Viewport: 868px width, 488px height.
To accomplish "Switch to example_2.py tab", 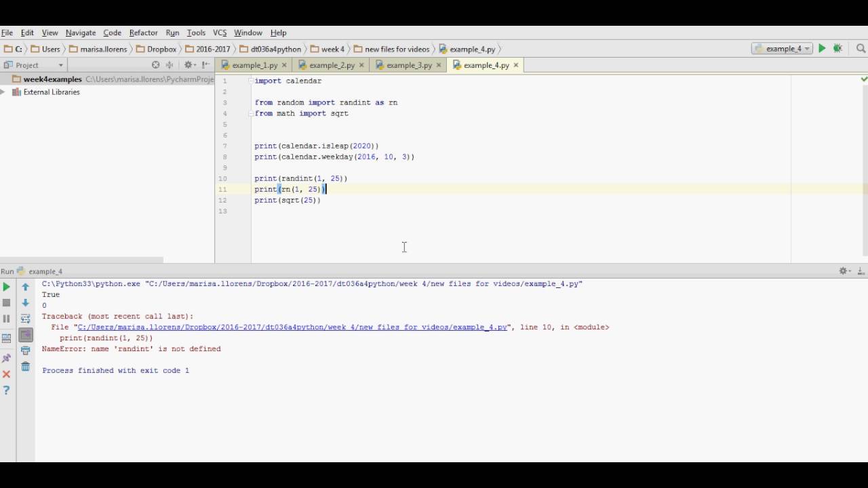I will [x=332, y=65].
